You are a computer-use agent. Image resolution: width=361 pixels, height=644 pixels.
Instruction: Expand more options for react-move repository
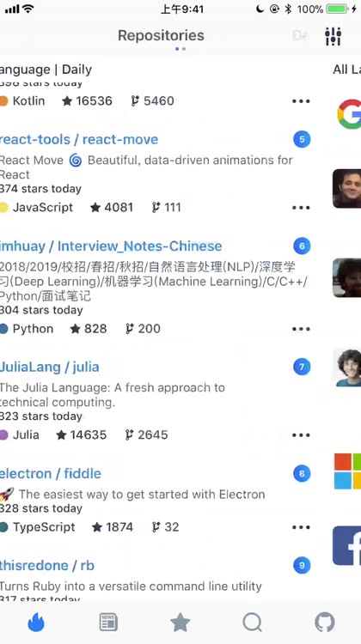pyautogui.click(x=301, y=208)
